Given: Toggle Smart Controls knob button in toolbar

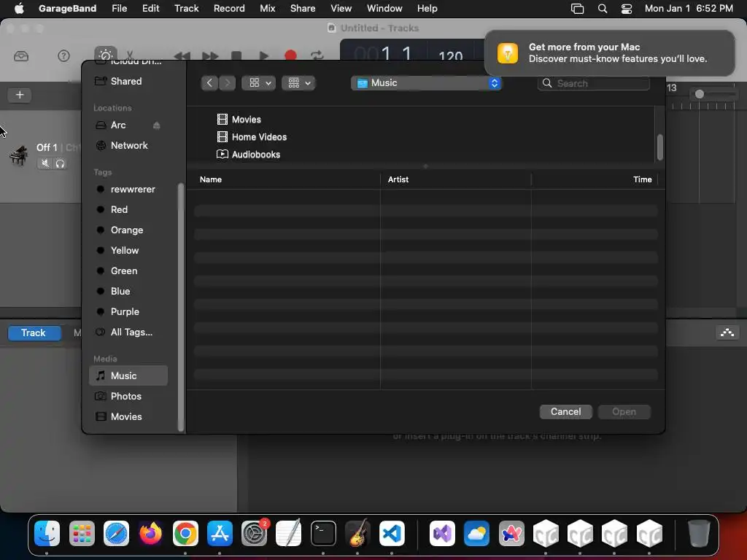Looking at the screenshot, I should pyautogui.click(x=105, y=55).
